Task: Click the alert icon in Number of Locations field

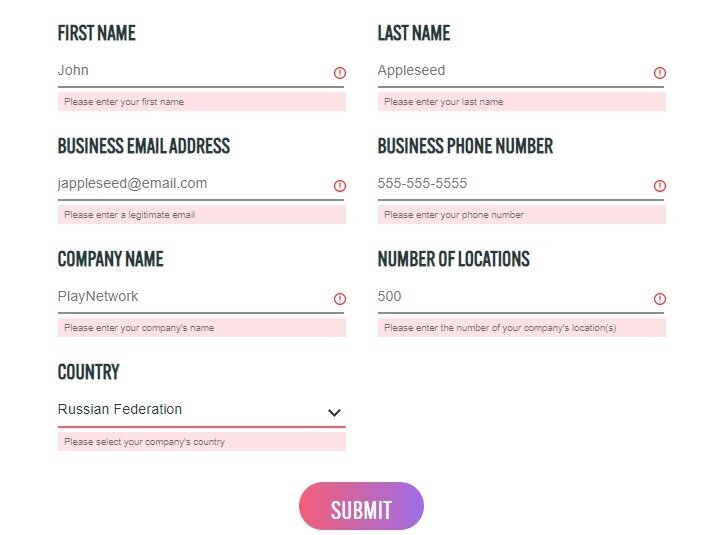Action: [x=660, y=299]
